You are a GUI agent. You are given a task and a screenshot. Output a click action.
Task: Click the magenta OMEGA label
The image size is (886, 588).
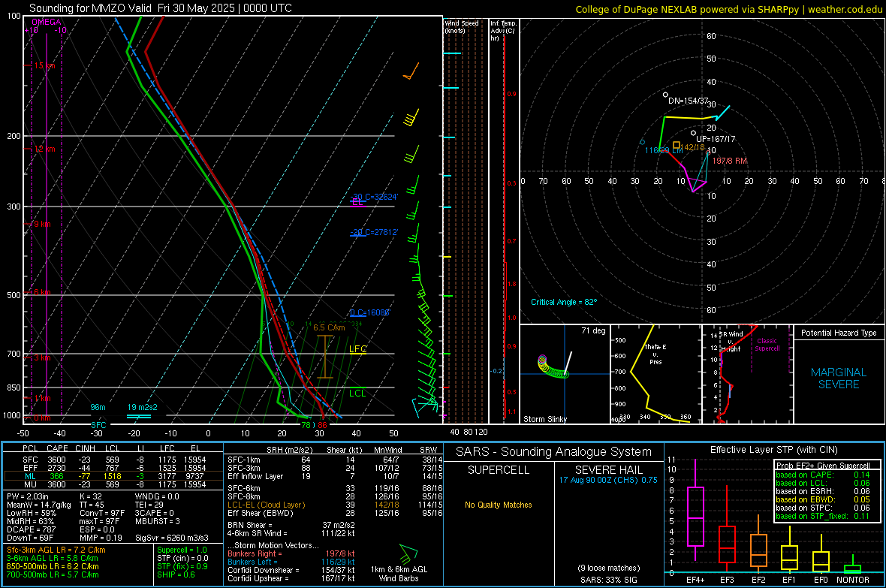click(x=47, y=22)
